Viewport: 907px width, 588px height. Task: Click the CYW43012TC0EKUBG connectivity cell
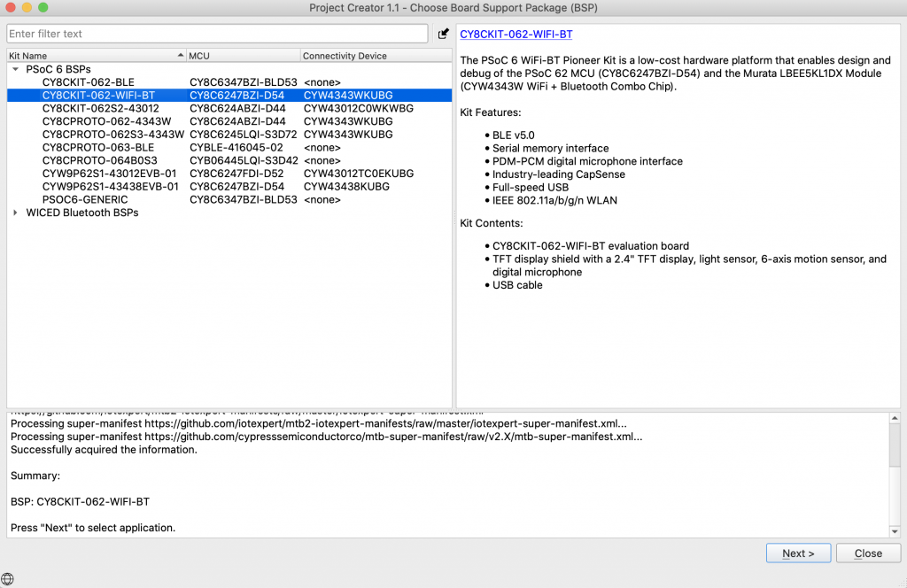[359, 174]
